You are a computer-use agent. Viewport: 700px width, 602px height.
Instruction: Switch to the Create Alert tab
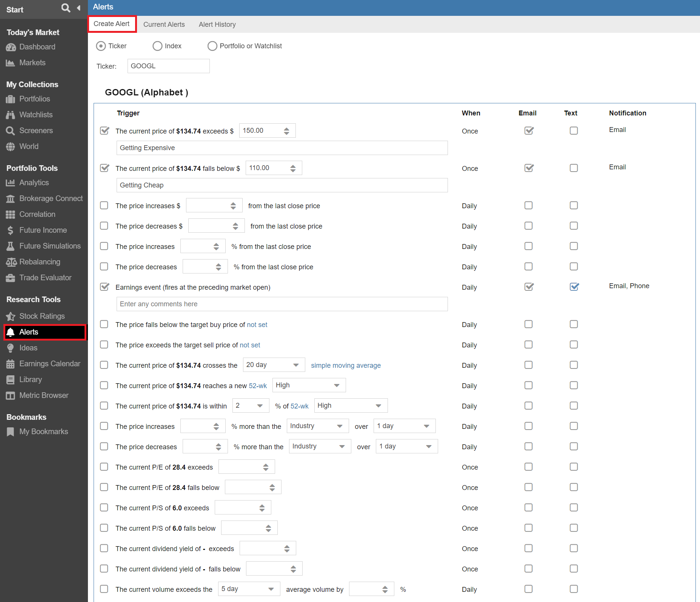[112, 24]
